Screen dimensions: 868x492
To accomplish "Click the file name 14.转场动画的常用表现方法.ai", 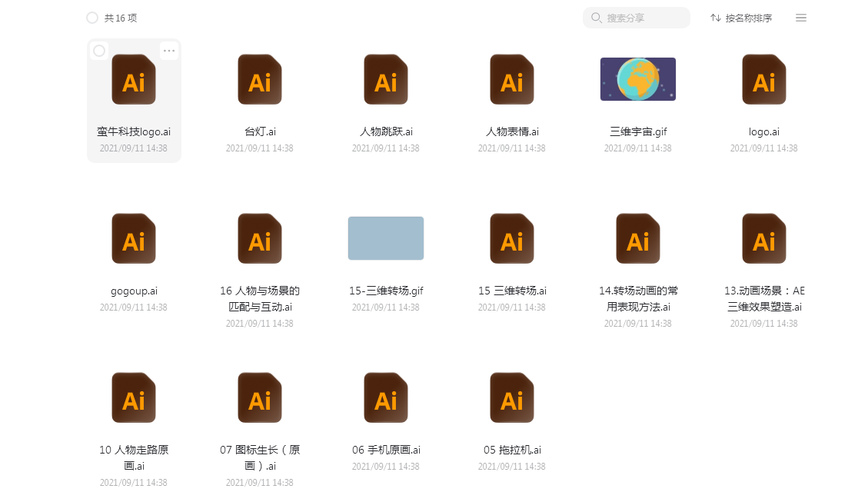I will point(637,299).
